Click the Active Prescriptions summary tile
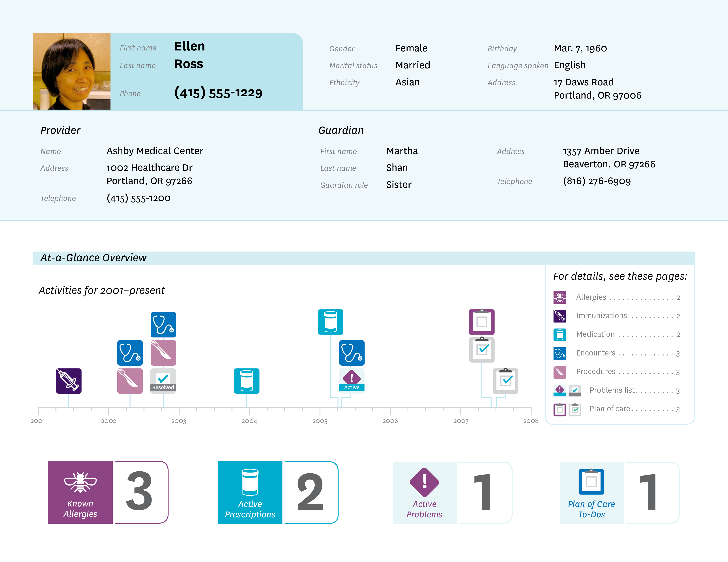This screenshot has height=562, width=728. coord(250,492)
